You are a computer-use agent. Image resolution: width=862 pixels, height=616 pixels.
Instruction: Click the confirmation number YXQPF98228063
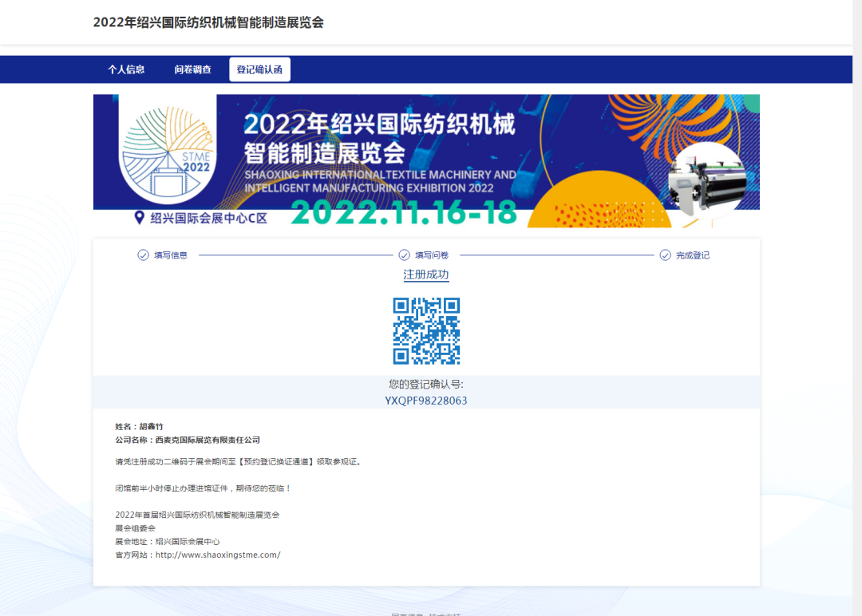pos(426,401)
